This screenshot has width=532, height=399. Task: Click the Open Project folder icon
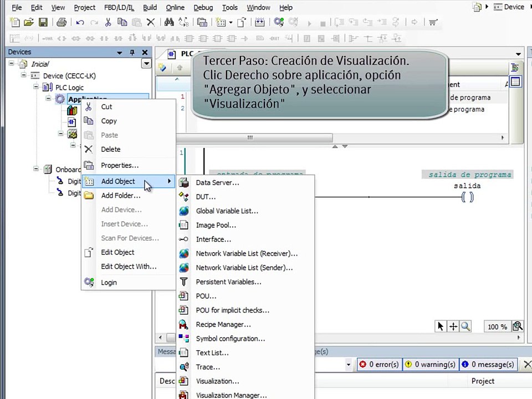coord(29,22)
